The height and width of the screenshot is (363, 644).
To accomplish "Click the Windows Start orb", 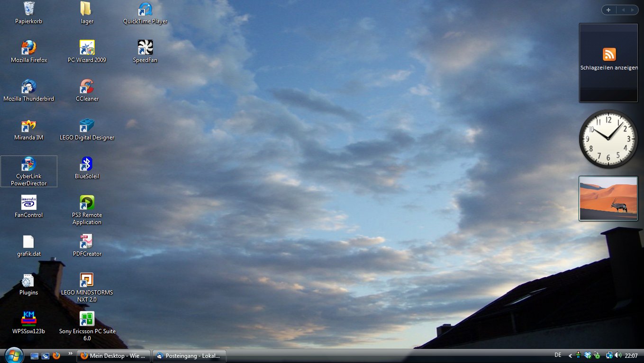I will coord(14,355).
